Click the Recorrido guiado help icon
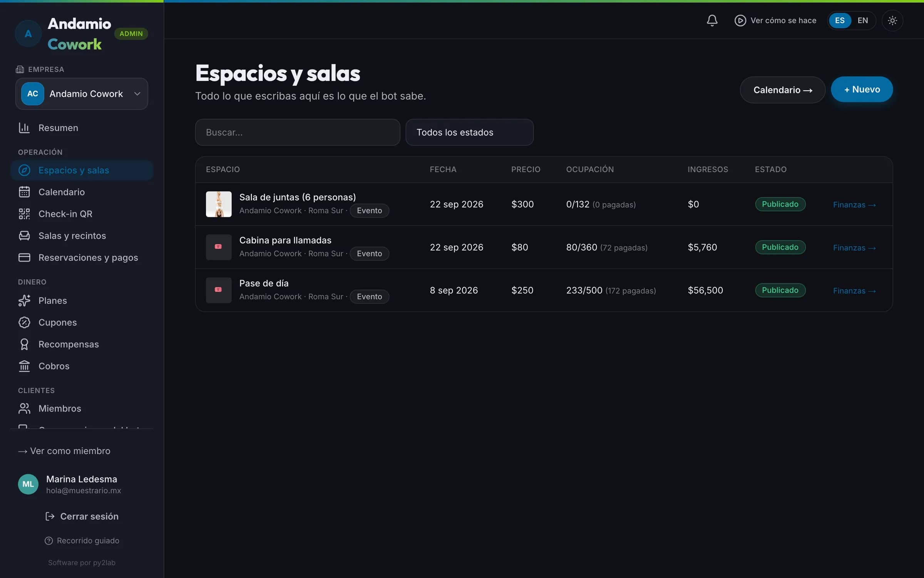Screen dimensions: 924x578 click(49, 541)
